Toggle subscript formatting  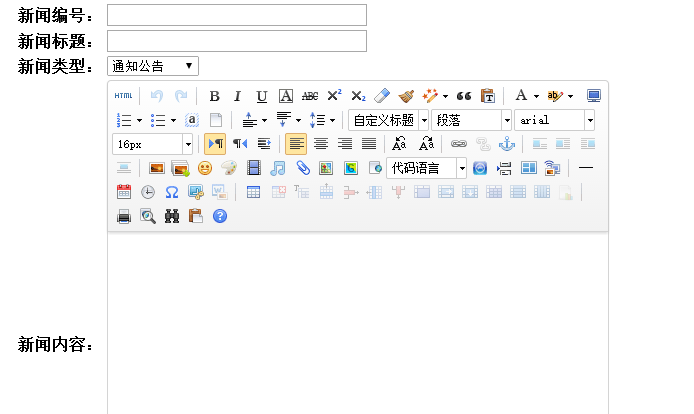(358, 96)
